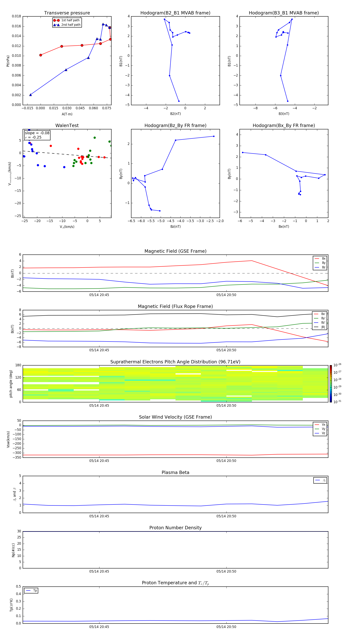Click the "Proton Temperature and Te/Tp" title
351x644 pixels.
(x=175, y=583)
